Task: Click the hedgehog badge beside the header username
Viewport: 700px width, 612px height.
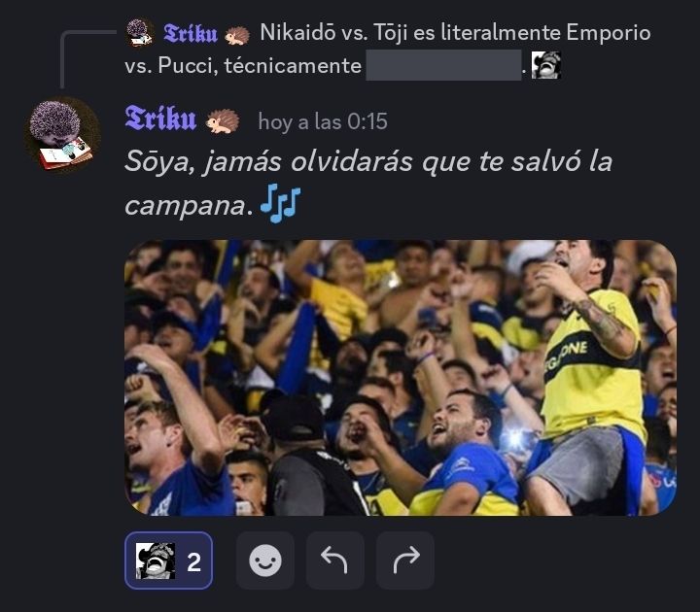Action: click(x=223, y=121)
